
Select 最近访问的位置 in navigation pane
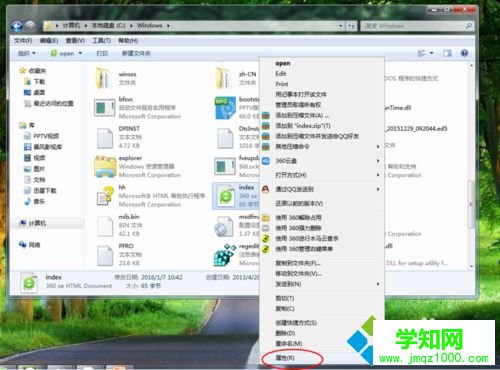pos(53,104)
